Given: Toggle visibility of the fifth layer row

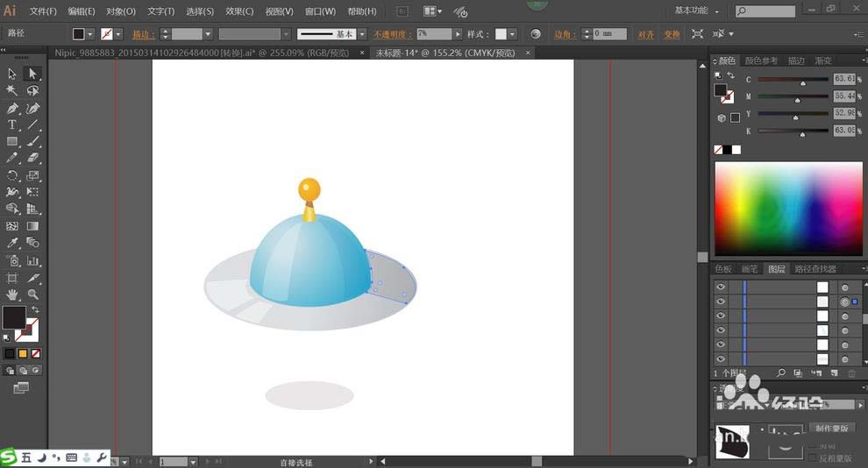Looking at the screenshot, I should 720,344.
